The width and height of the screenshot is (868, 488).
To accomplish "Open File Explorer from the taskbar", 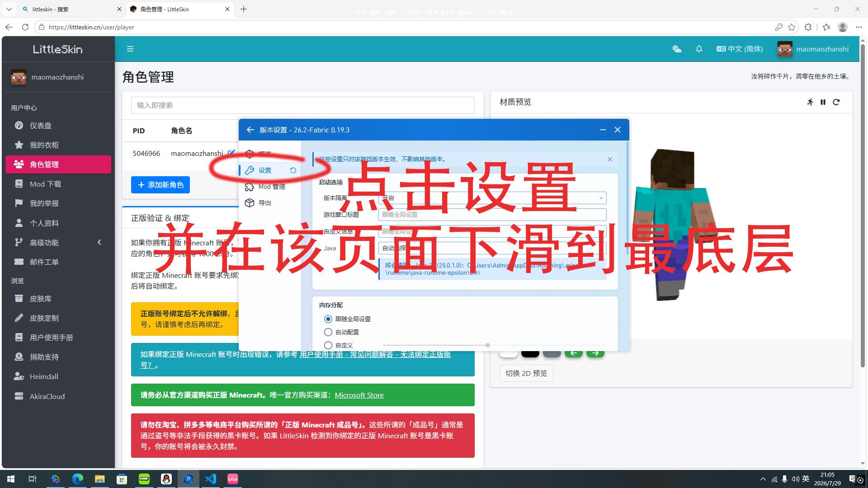I will (x=99, y=479).
